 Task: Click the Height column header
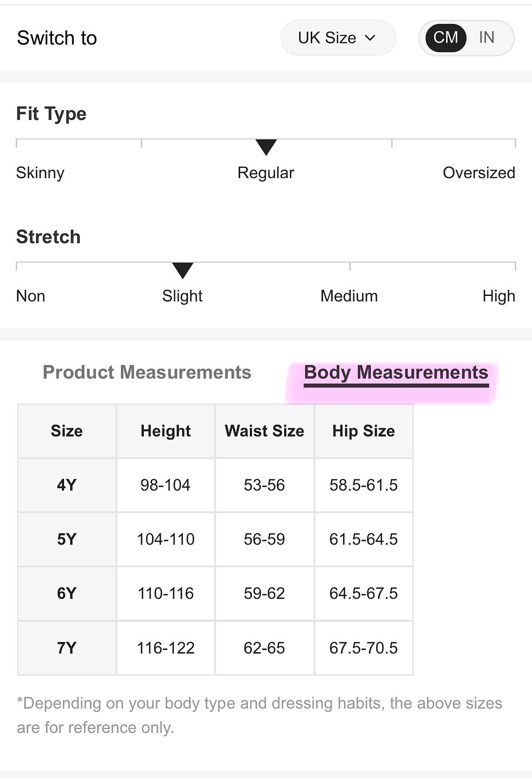point(166,431)
